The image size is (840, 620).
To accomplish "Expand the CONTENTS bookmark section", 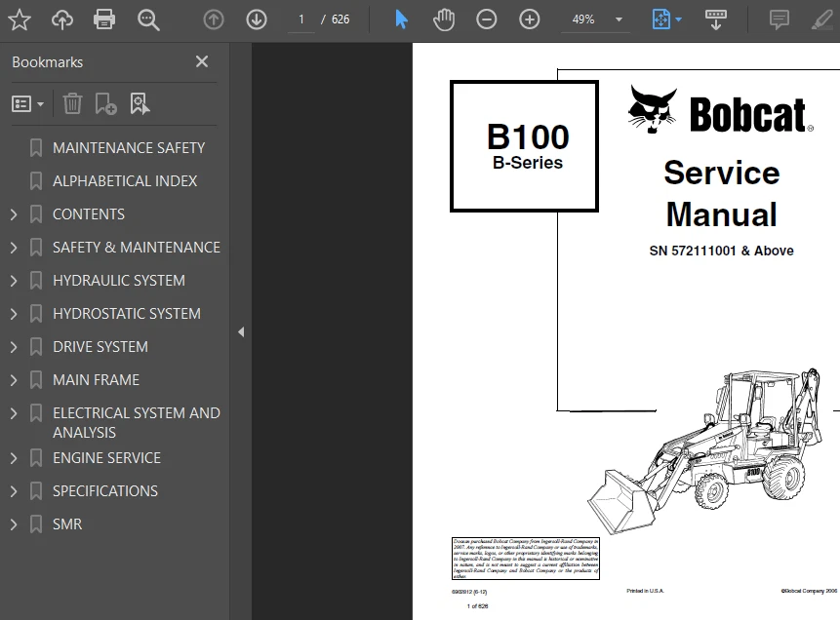I will point(14,213).
